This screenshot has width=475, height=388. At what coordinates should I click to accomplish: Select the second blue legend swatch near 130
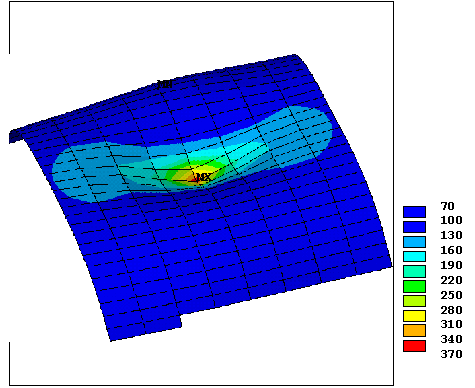coord(414,227)
